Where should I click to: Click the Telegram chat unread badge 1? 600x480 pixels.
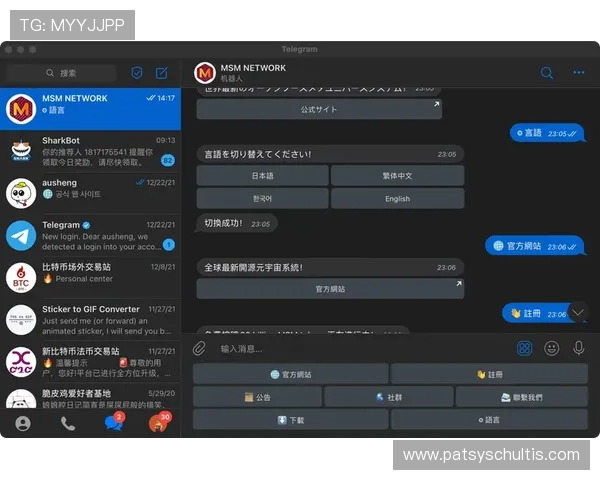[169, 245]
